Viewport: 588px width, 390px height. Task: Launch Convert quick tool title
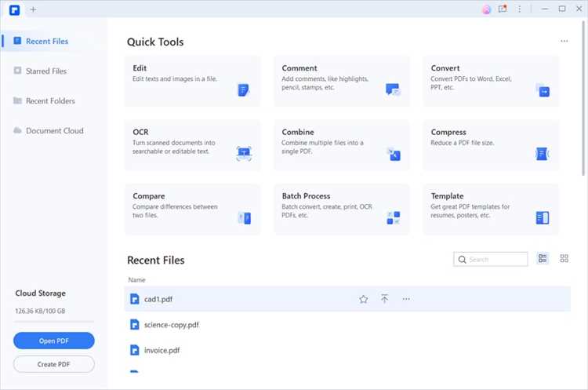click(445, 68)
